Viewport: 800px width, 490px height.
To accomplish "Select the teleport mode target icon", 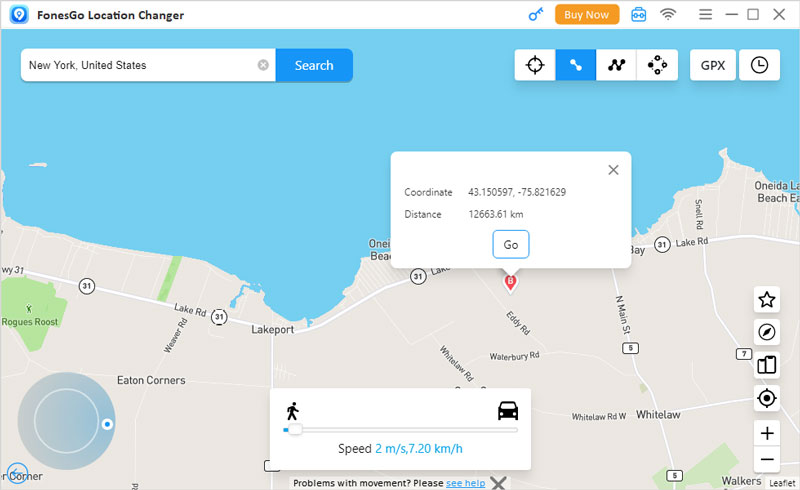I will click(x=535, y=65).
